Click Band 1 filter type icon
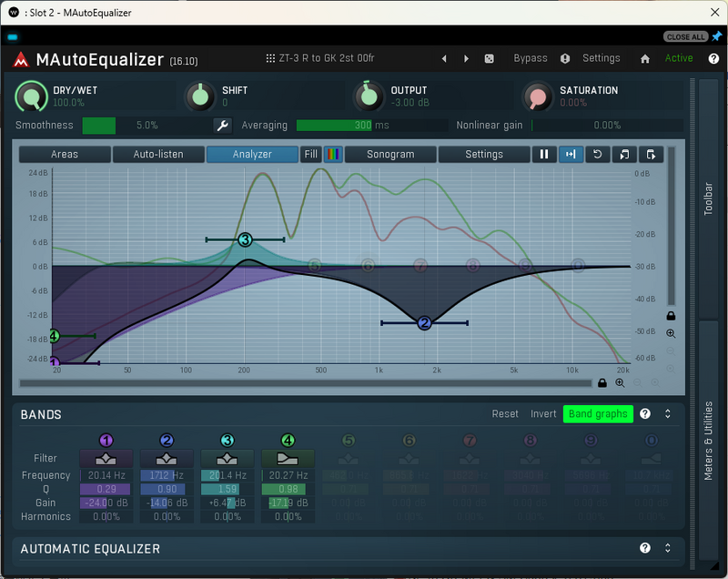Screen dimensions: 728x579 pos(106,459)
